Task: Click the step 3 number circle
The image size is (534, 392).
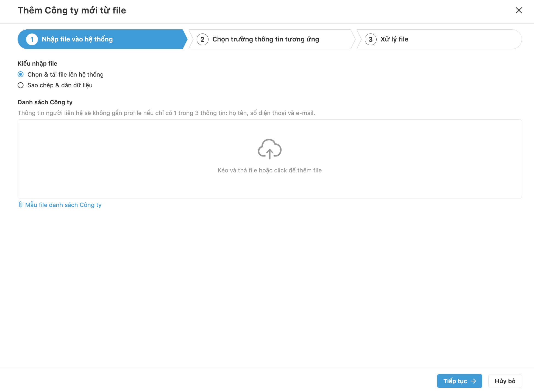Action: point(371,39)
